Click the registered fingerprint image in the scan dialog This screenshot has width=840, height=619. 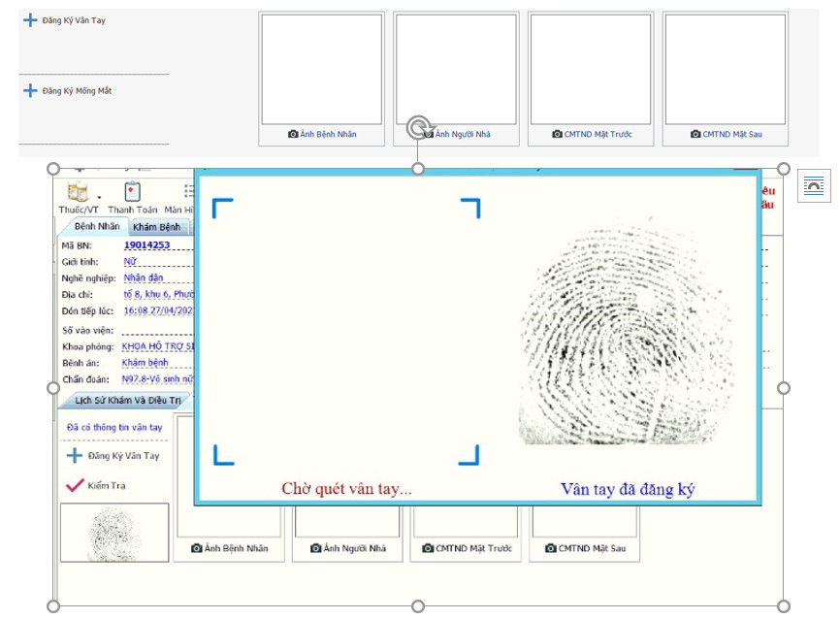(x=626, y=332)
